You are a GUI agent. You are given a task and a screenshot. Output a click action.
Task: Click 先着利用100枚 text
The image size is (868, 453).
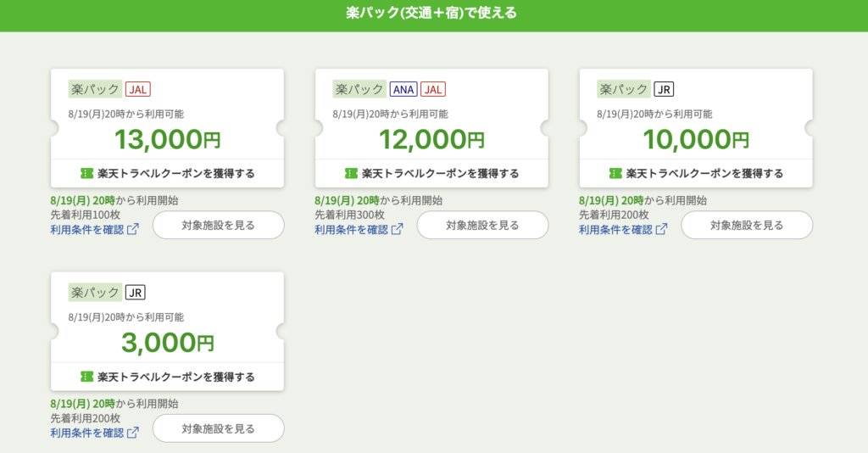[86, 215]
